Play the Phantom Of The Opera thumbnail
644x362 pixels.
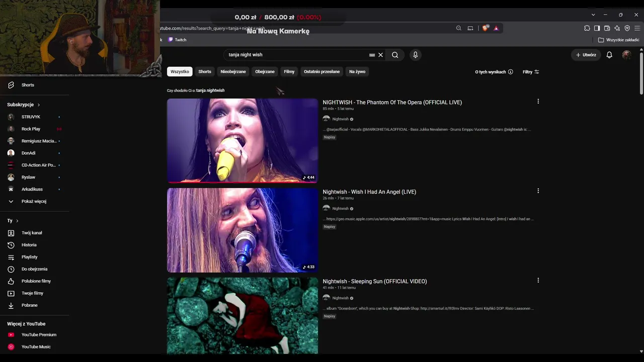243,140
